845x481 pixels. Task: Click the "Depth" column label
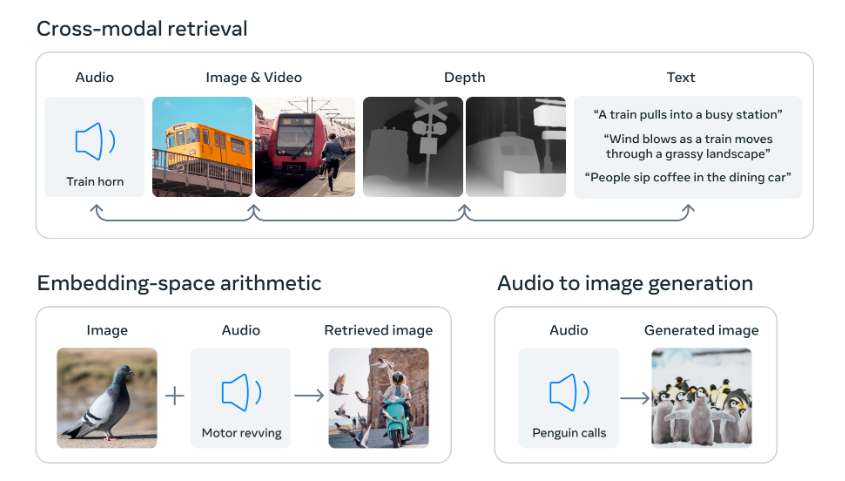465,78
